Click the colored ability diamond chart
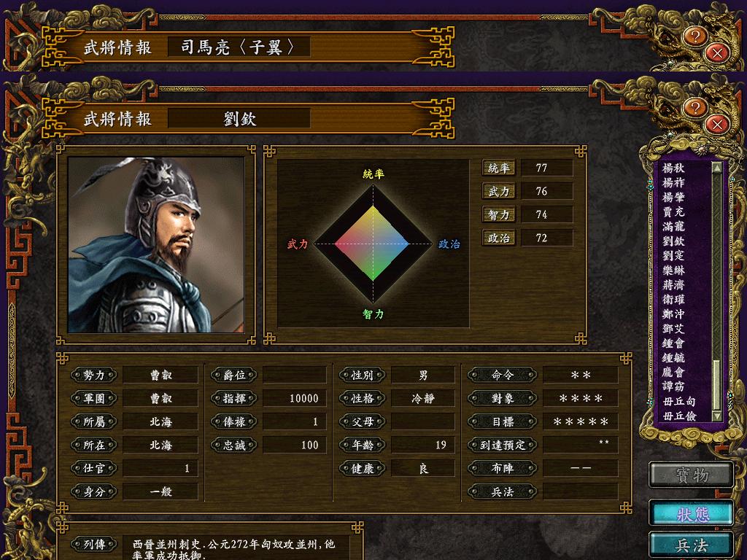 [x=373, y=244]
